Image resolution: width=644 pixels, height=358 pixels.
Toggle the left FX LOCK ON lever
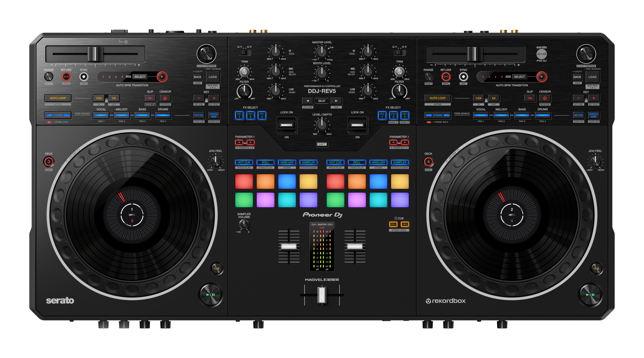coord(286,125)
